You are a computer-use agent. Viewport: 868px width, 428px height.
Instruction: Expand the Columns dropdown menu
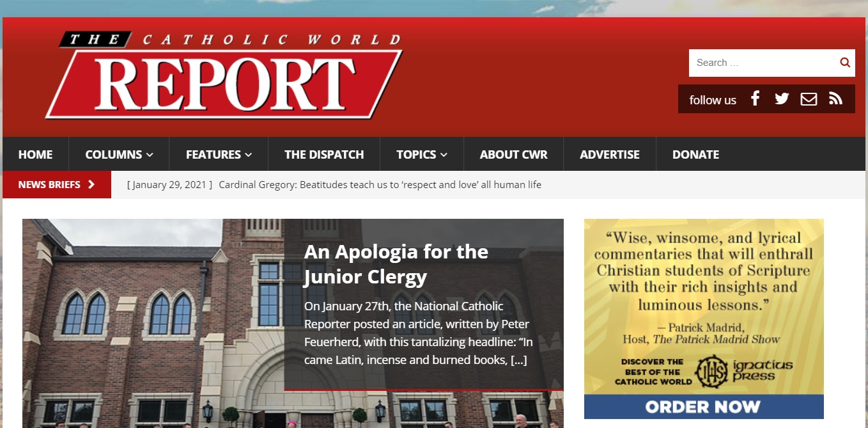(x=119, y=154)
